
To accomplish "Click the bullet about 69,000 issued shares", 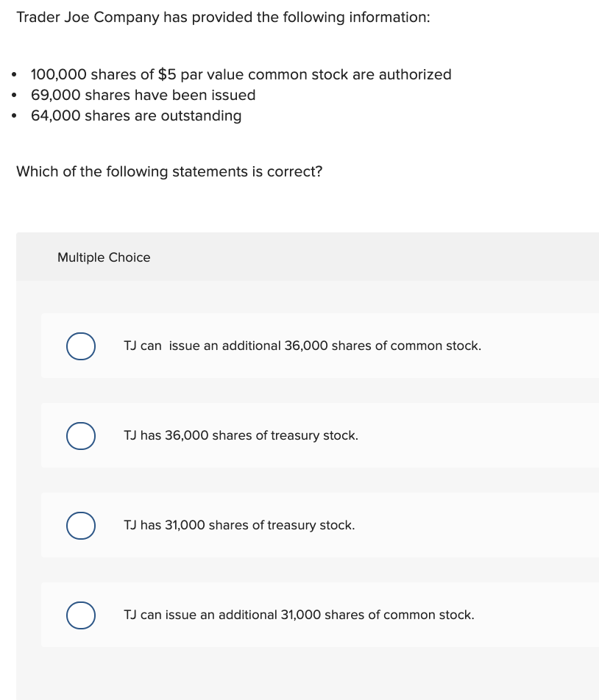I will point(143,95).
